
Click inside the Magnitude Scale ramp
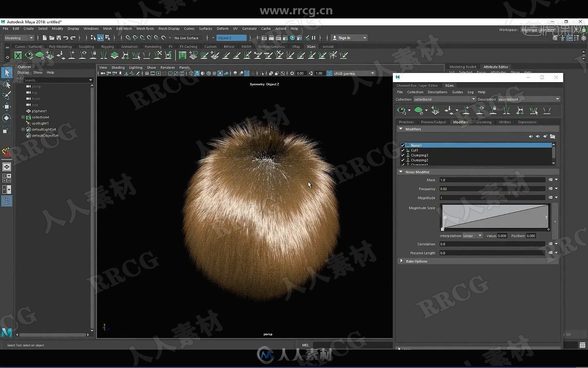click(495, 217)
